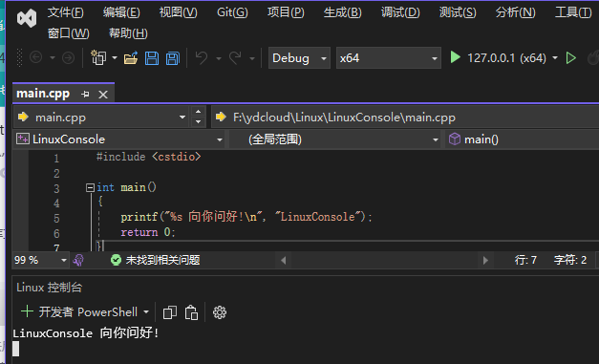Open the 编辑(E) menu

121,12
